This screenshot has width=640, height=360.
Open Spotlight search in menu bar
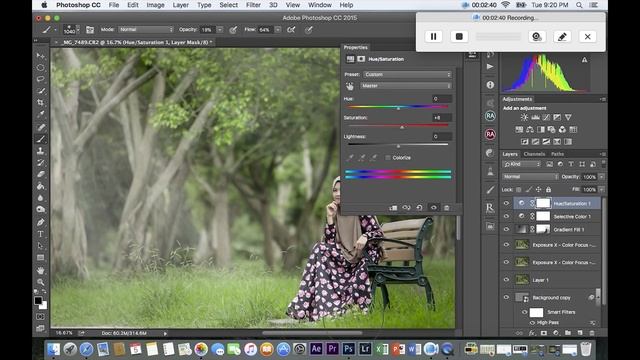(579, 5)
